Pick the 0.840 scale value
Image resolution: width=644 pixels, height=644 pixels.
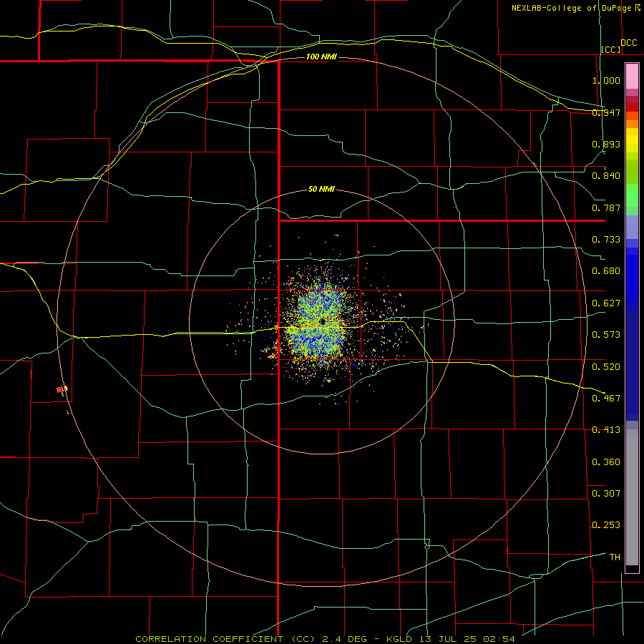click(606, 176)
